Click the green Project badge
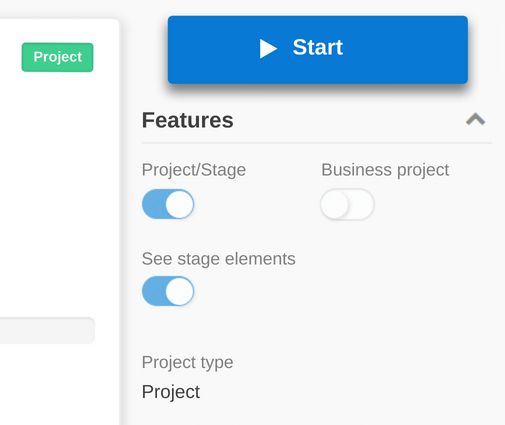This screenshot has height=425, width=505. tap(57, 57)
